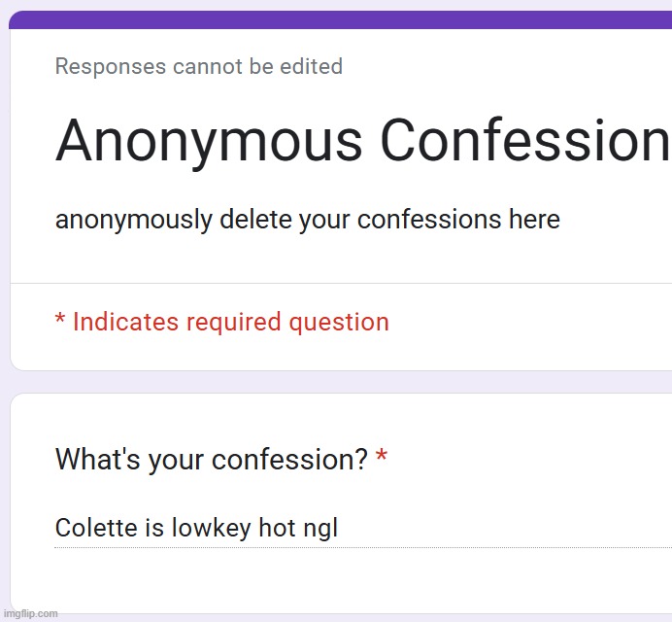The image size is (672, 622).
Task: Click the red asterisk before "Indicates"
Action: pos(60,322)
